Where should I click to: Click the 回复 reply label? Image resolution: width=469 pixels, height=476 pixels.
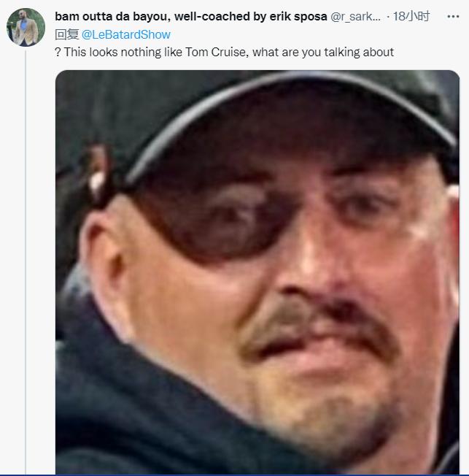coord(67,34)
